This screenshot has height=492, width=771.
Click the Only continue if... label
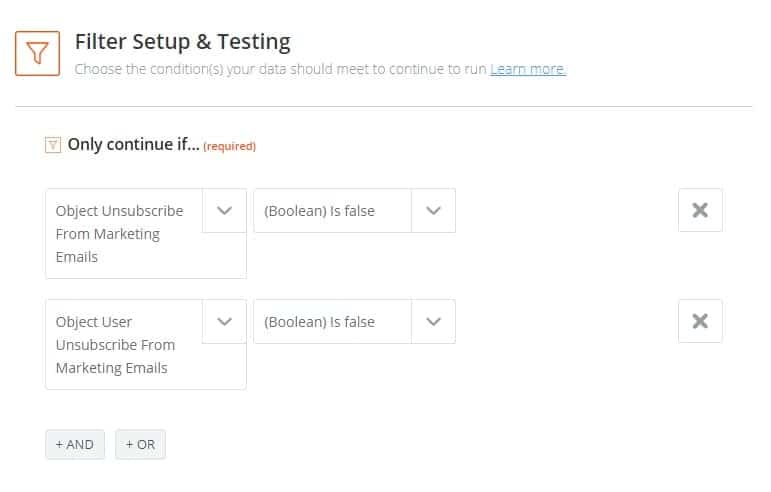pyautogui.click(x=133, y=145)
